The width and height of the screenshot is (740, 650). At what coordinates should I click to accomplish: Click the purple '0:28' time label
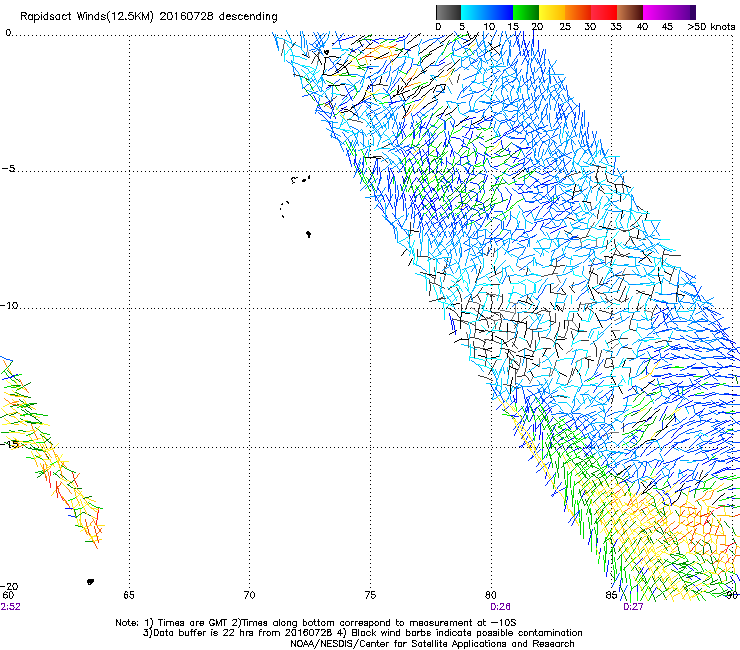500,607
